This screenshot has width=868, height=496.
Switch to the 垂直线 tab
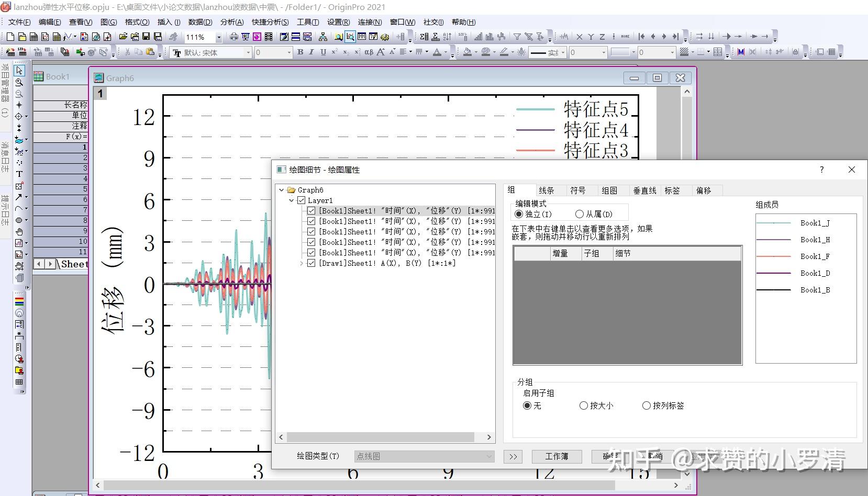(x=644, y=190)
